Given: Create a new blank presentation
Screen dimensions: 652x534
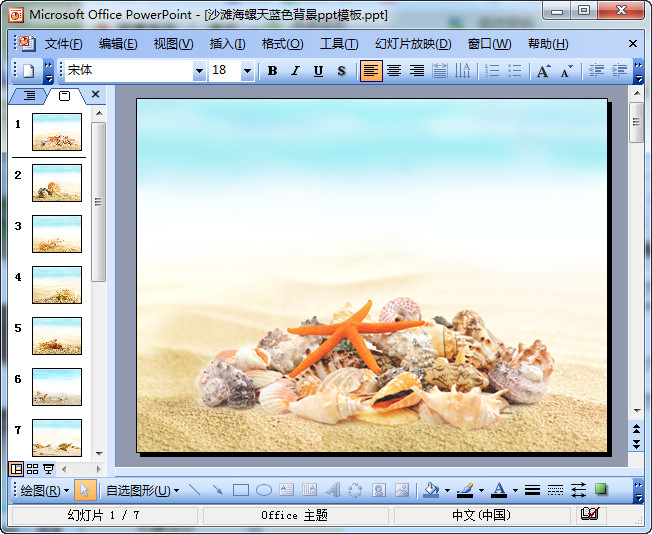Looking at the screenshot, I should pyautogui.click(x=28, y=71).
